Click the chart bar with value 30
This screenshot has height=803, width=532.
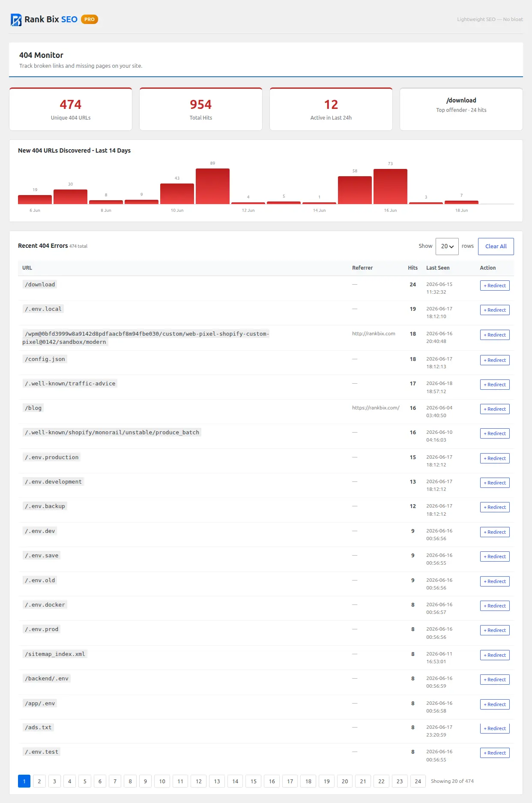tap(70, 197)
